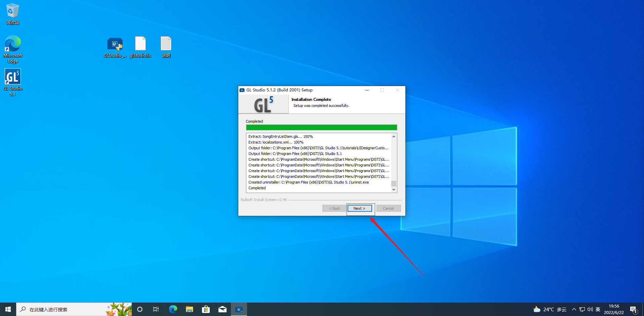Open Microsoft Store from the taskbar
Image resolution: width=644 pixels, height=316 pixels.
(x=206, y=309)
